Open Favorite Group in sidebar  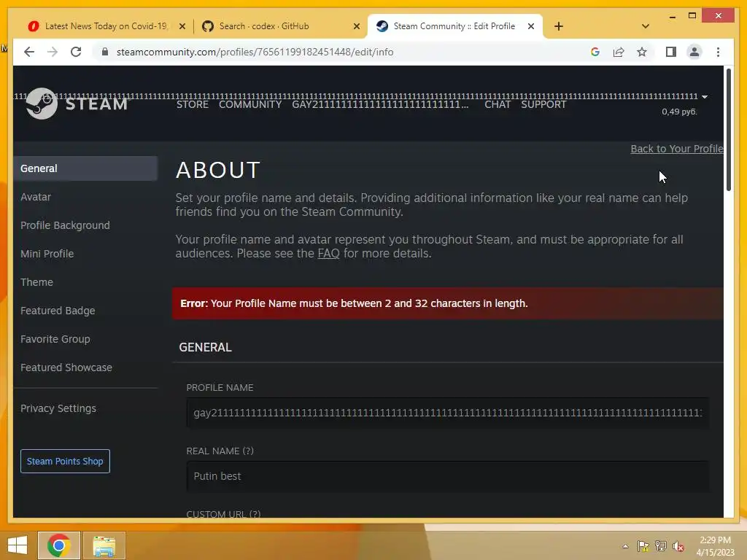(55, 339)
